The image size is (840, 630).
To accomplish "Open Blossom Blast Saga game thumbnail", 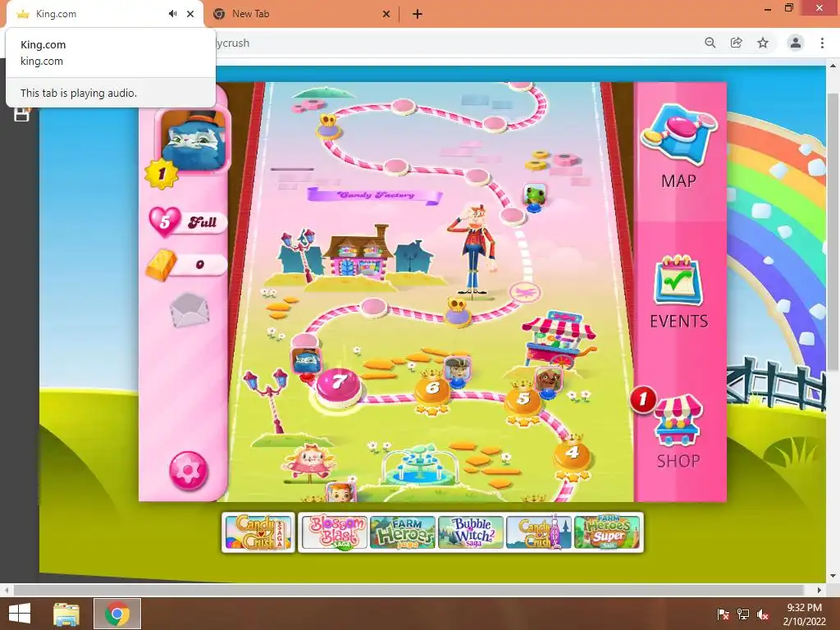I will pos(335,532).
